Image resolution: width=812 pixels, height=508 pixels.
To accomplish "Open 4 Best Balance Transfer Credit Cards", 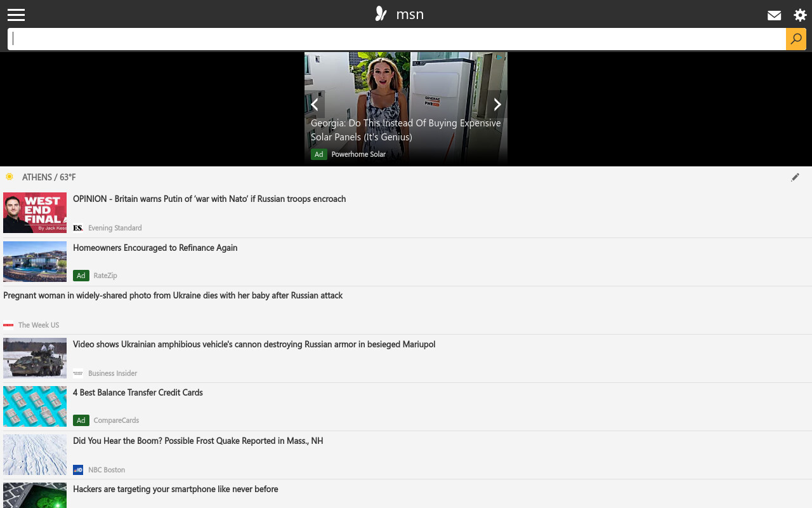I will (138, 392).
